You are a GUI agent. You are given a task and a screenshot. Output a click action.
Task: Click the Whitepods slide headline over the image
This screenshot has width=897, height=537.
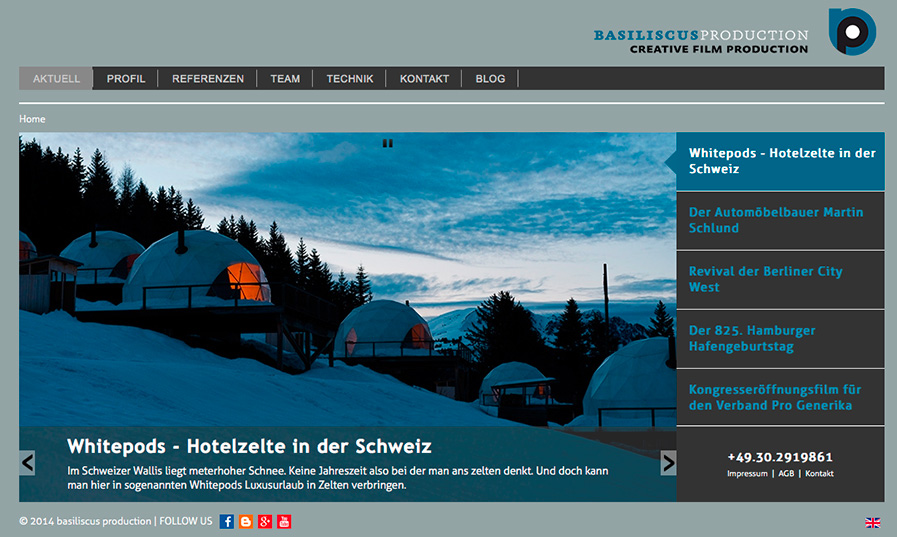pyautogui.click(x=249, y=446)
